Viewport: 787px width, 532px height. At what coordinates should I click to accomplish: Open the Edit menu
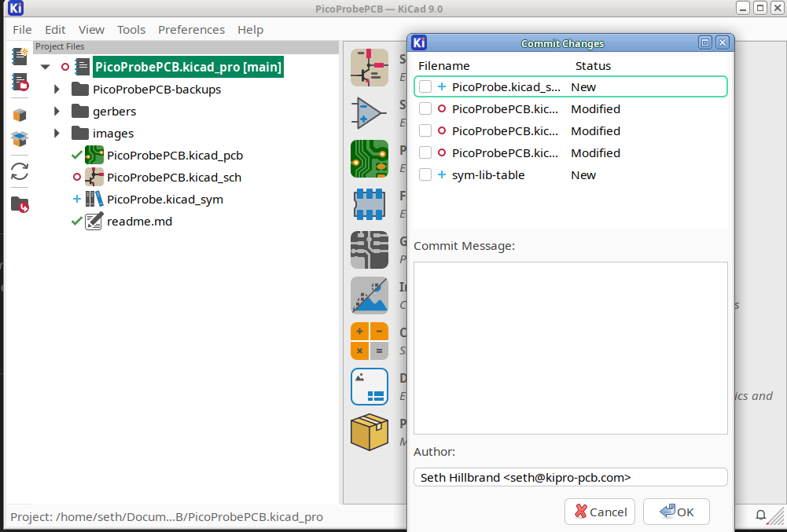pyautogui.click(x=55, y=30)
